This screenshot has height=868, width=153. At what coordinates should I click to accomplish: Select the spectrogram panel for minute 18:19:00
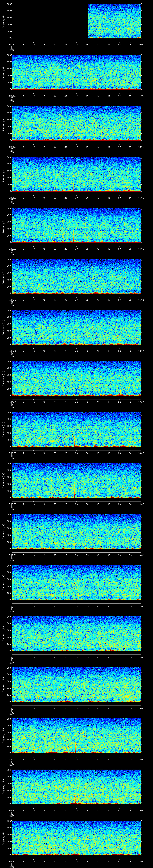[76, 531]
